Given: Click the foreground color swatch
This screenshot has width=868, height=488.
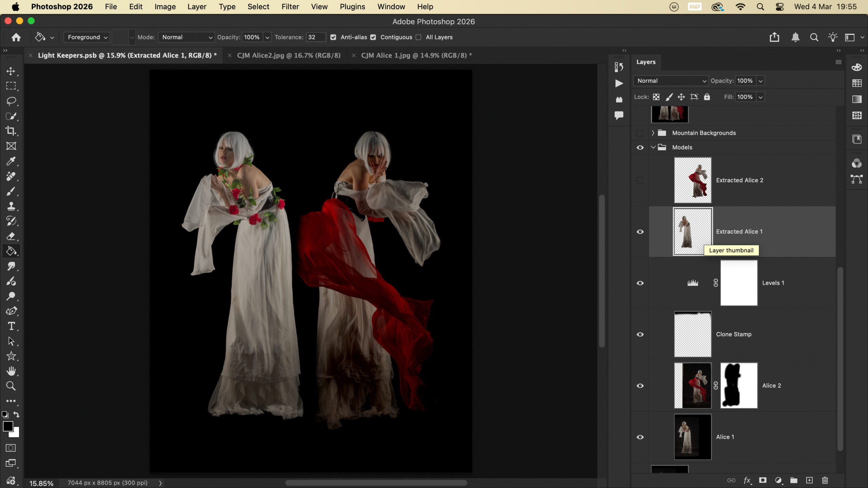Looking at the screenshot, I should point(8,426).
